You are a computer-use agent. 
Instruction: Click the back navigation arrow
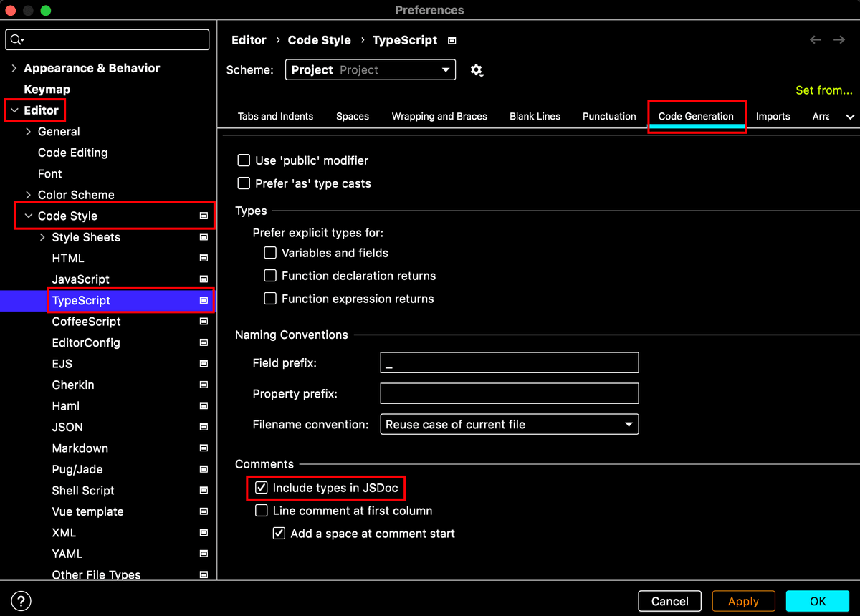[815, 40]
